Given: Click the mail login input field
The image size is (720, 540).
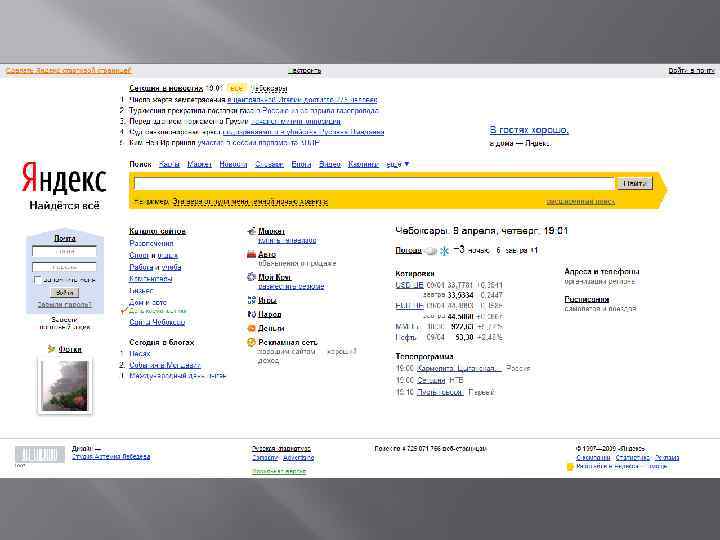Looking at the screenshot, I should pyautogui.click(x=64, y=252).
